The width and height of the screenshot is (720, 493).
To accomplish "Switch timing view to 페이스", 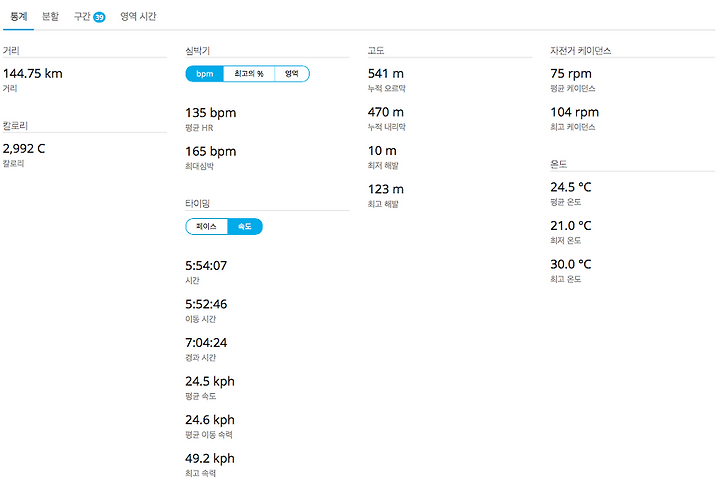I will [206, 227].
